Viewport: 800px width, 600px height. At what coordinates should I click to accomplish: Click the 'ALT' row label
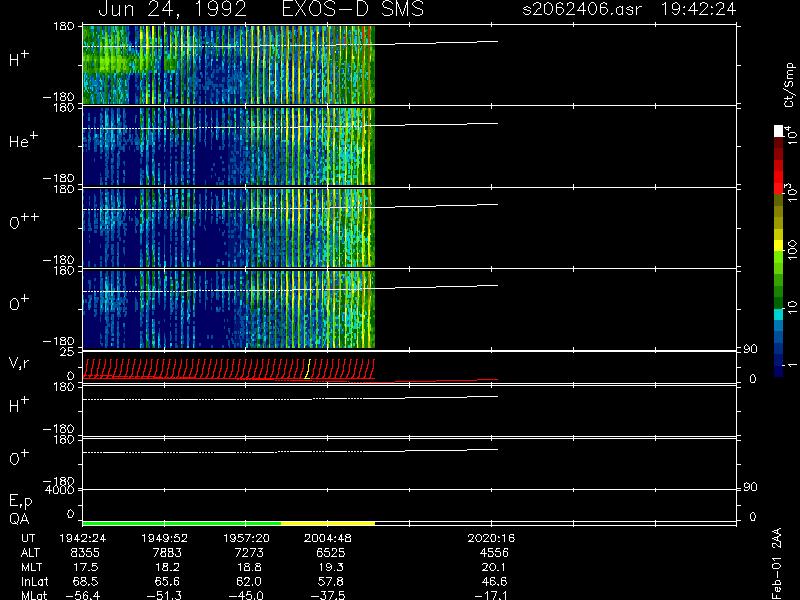coord(30,553)
